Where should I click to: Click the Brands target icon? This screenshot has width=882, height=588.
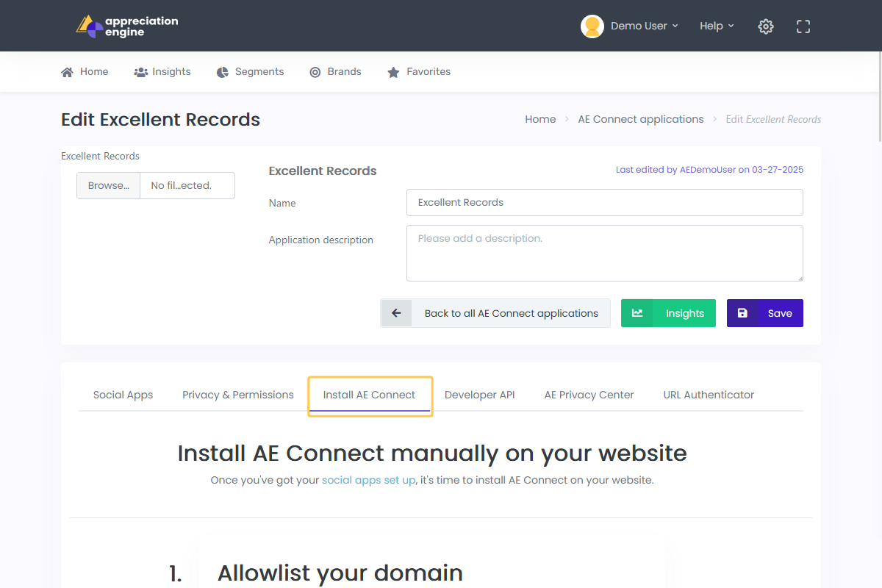(315, 72)
